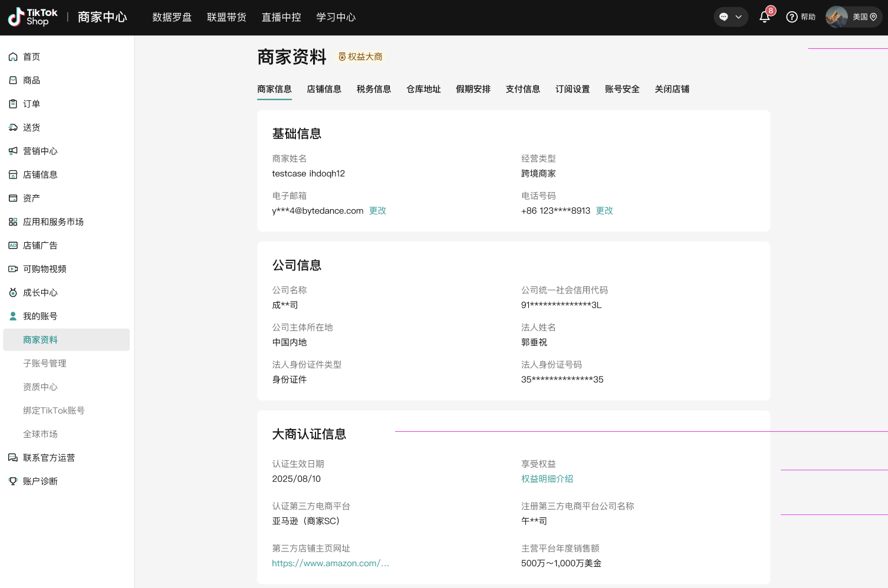Click company location value 中国内地
888x588 pixels.
coord(290,342)
